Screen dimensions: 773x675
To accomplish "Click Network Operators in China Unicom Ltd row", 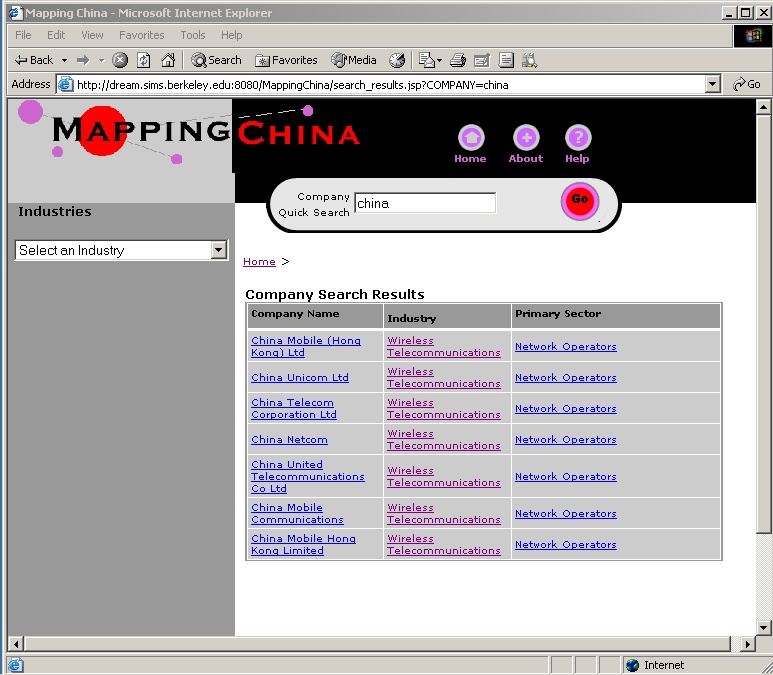I will [x=565, y=378].
